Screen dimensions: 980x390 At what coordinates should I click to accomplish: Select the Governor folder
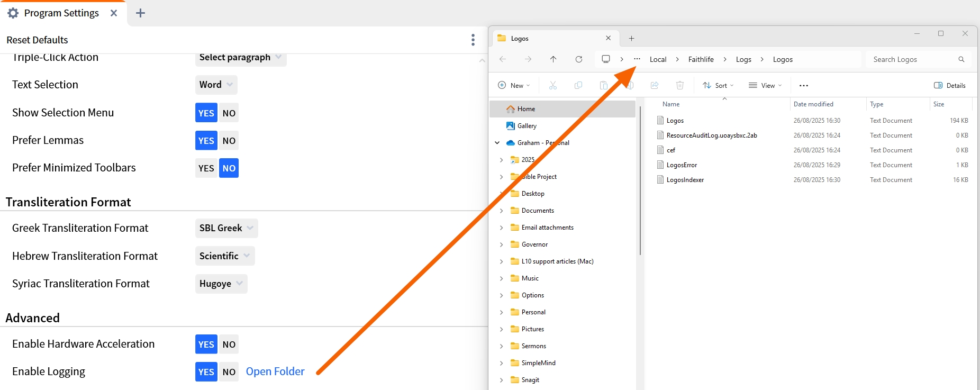tap(534, 244)
